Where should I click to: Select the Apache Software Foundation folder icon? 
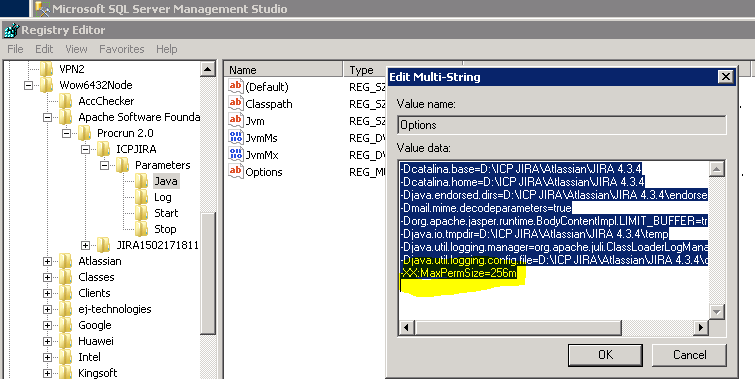[65, 117]
